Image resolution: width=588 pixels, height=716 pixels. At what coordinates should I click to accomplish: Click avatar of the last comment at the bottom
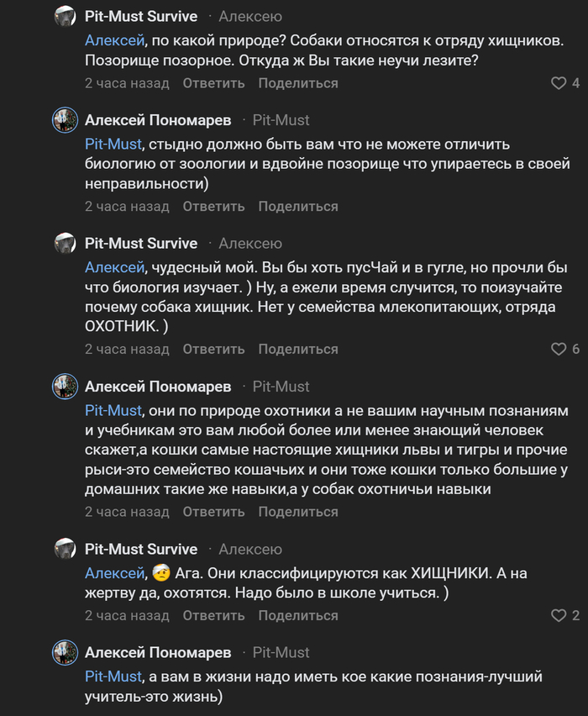(x=66, y=652)
